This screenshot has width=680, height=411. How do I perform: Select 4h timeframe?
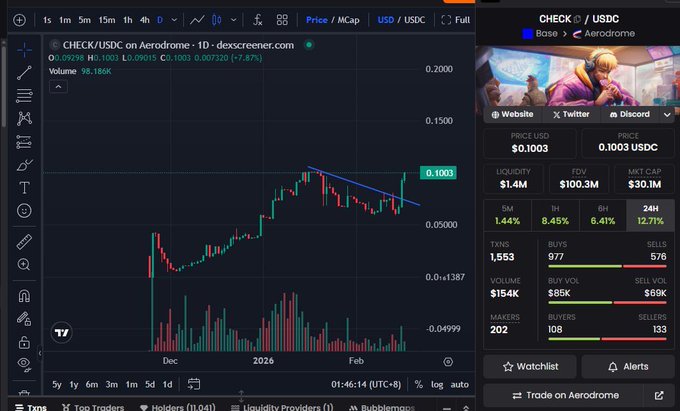(145, 20)
